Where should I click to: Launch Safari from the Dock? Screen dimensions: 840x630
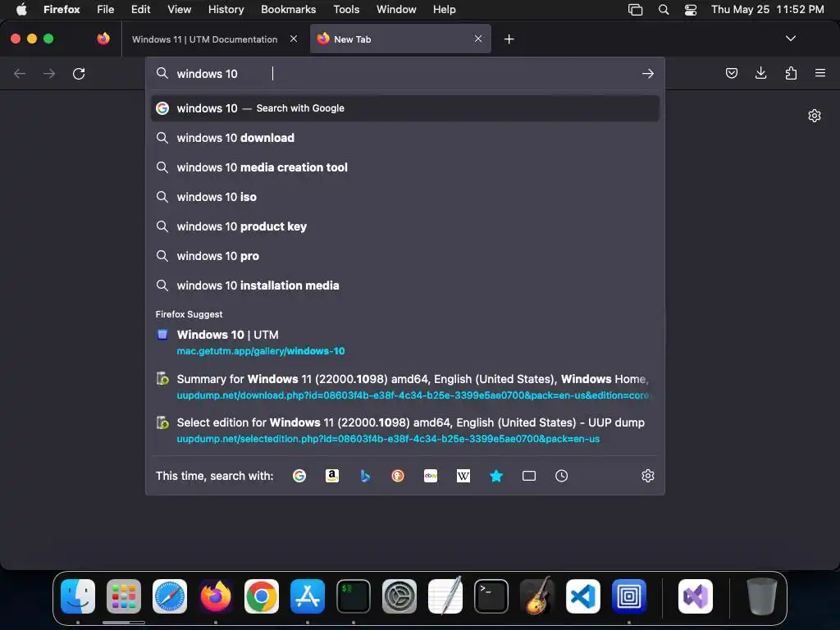click(x=170, y=596)
